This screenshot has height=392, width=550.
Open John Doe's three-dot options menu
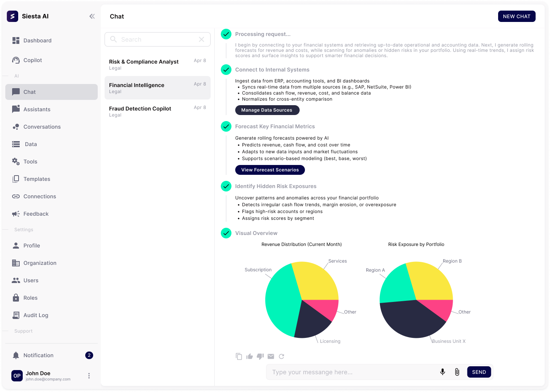(89, 376)
